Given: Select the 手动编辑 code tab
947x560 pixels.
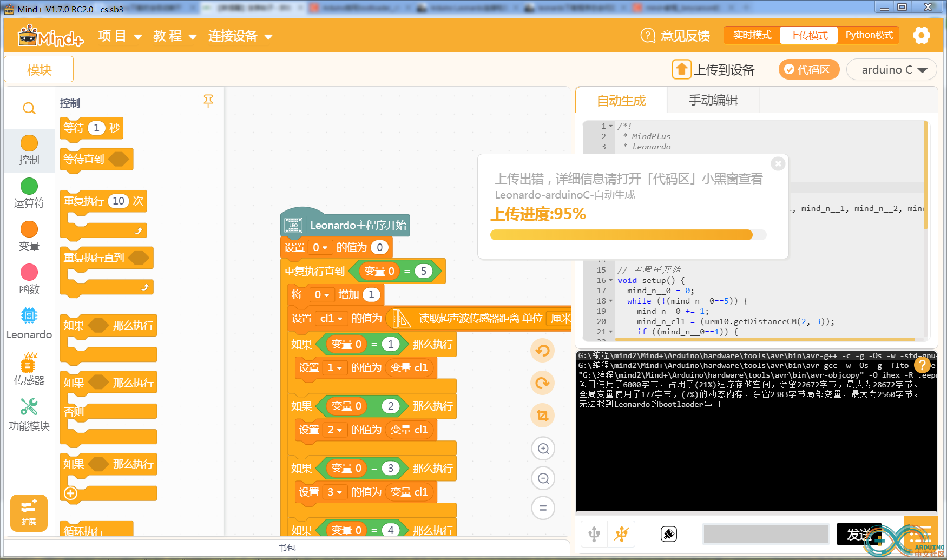Looking at the screenshot, I should click(x=713, y=101).
